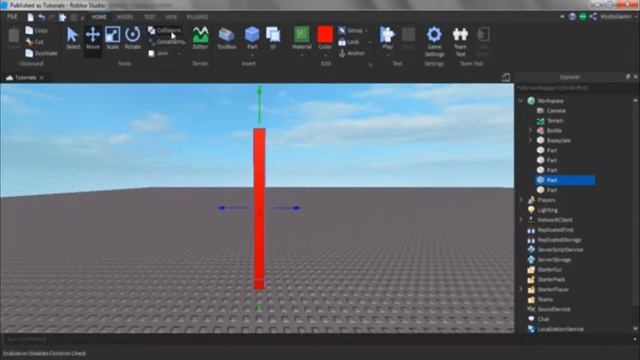Switch to the HOME tab
The width and height of the screenshot is (640, 360).
coord(99,17)
